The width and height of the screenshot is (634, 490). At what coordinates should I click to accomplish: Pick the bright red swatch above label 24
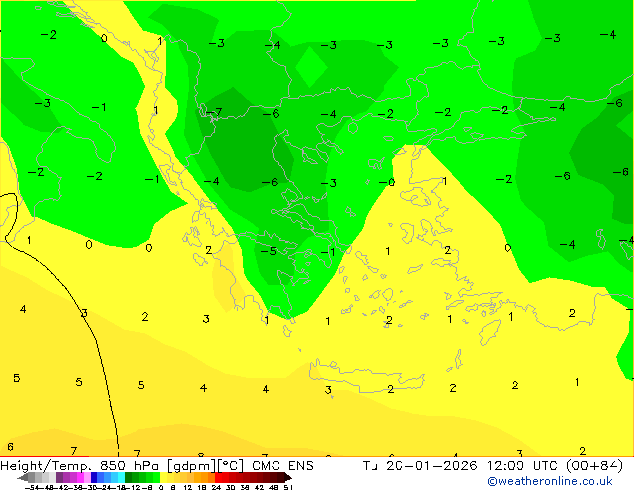[x=218, y=477]
